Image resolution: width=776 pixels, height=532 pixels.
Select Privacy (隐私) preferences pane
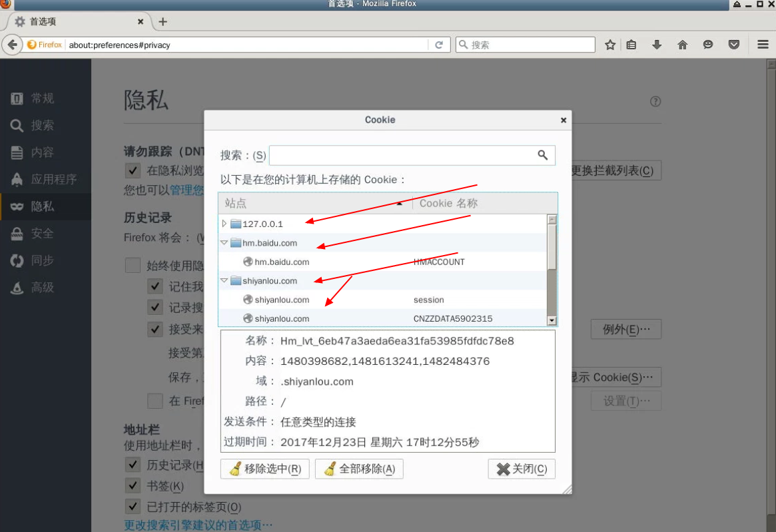45,206
